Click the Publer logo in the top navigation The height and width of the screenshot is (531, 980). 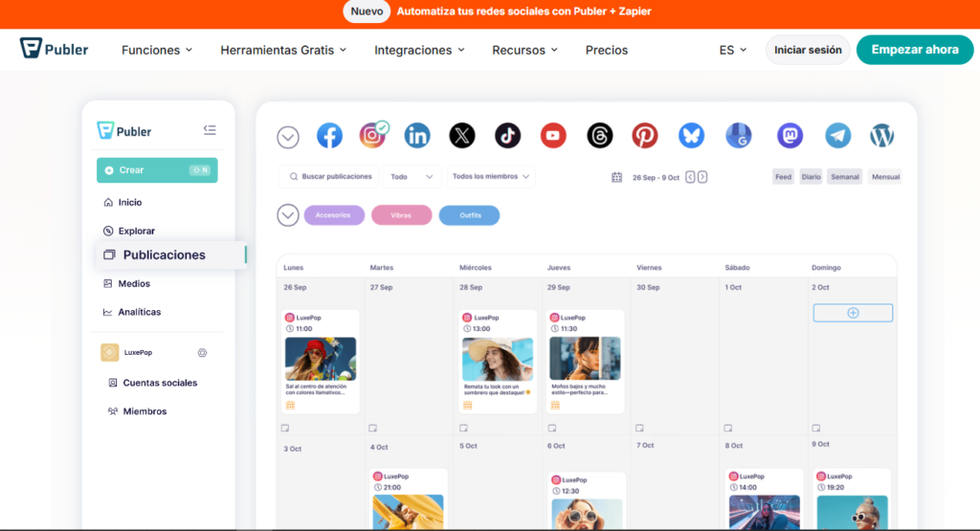(54, 49)
